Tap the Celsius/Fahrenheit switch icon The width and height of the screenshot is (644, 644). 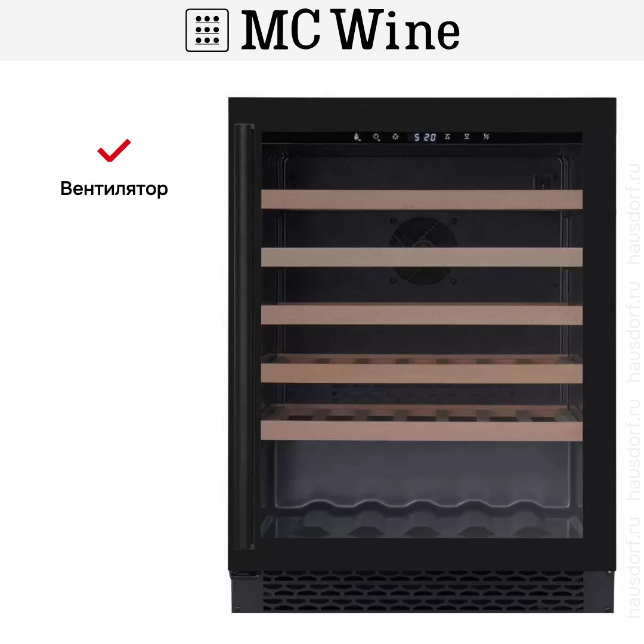[x=487, y=137]
